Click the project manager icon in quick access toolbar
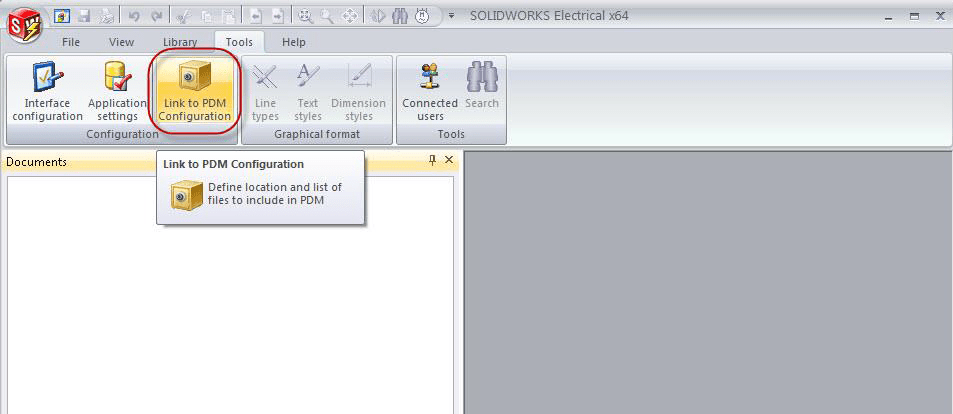The image size is (953, 414). [x=62, y=16]
